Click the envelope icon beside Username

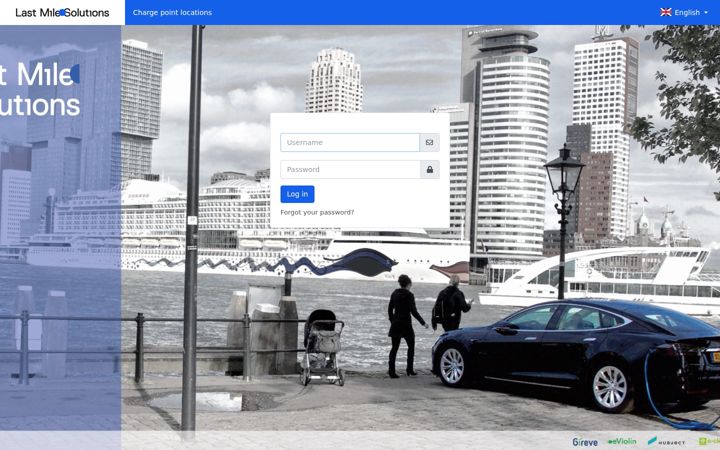[429, 142]
